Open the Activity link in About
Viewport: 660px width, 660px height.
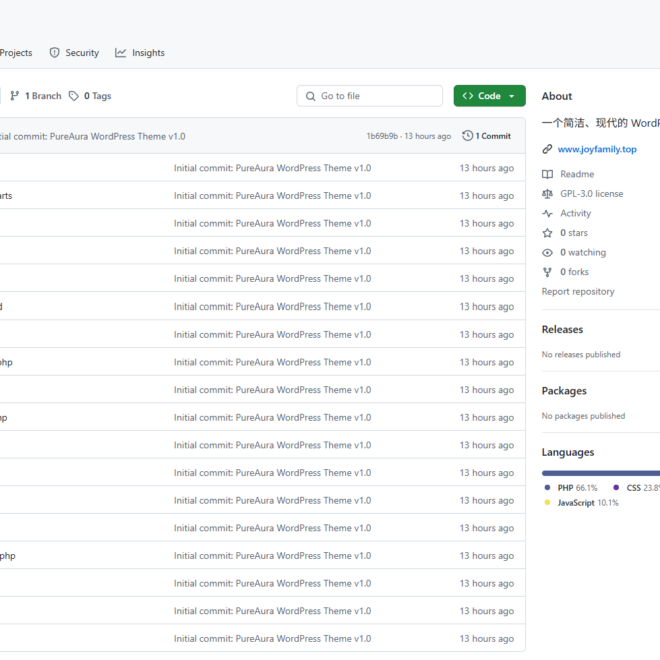pos(575,213)
